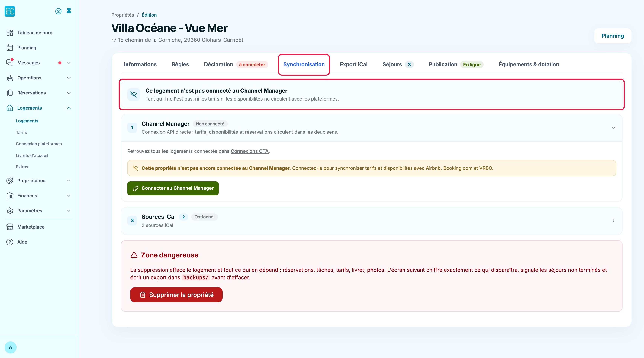The width and height of the screenshot is (644, 358).
Task: Click the Marketplace store icon
Action: click(x=10, y=227)
